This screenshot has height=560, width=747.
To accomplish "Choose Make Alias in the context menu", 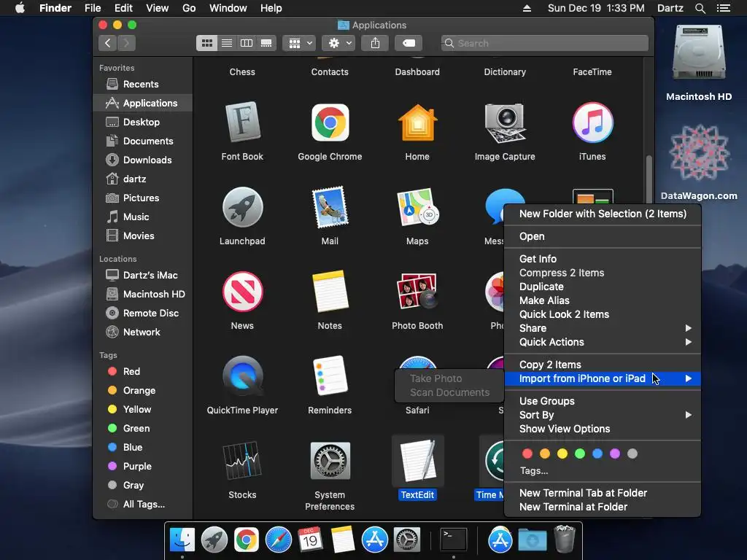I will tap(603, 300).
